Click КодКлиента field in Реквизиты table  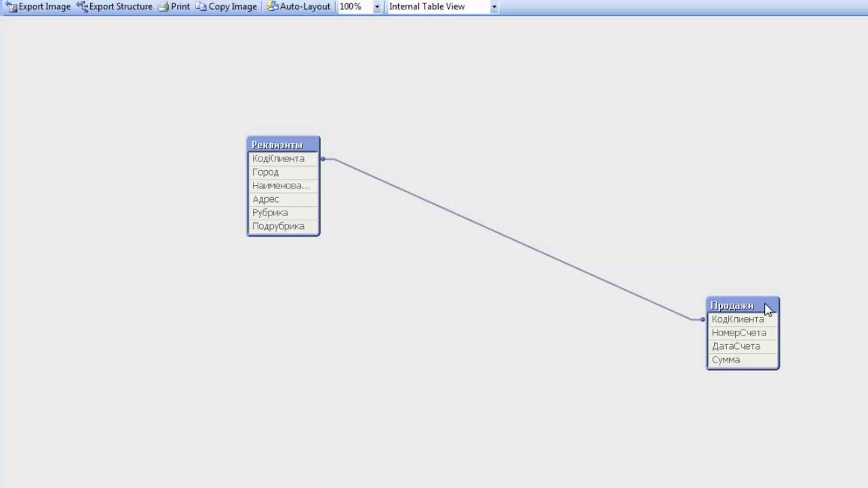point(283,159)
